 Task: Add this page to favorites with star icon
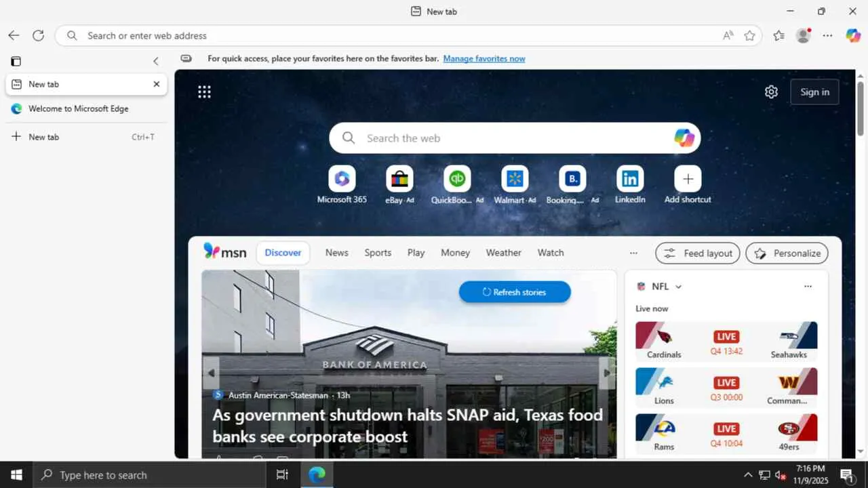pos(749,35)
